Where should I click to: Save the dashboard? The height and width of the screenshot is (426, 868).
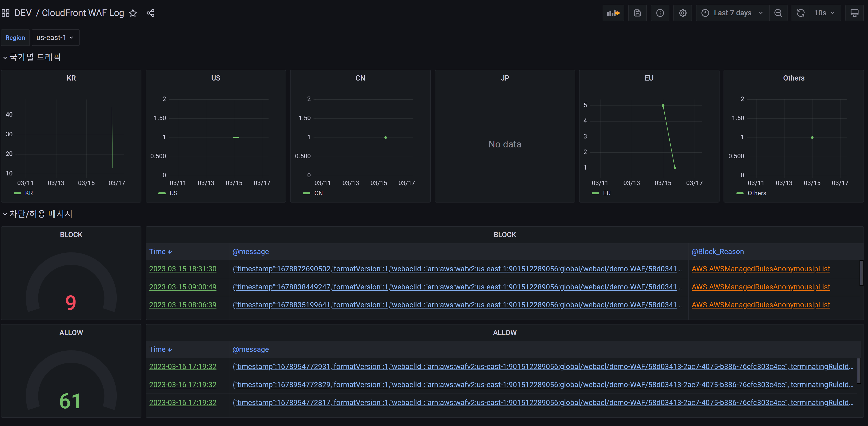point(637,13)
